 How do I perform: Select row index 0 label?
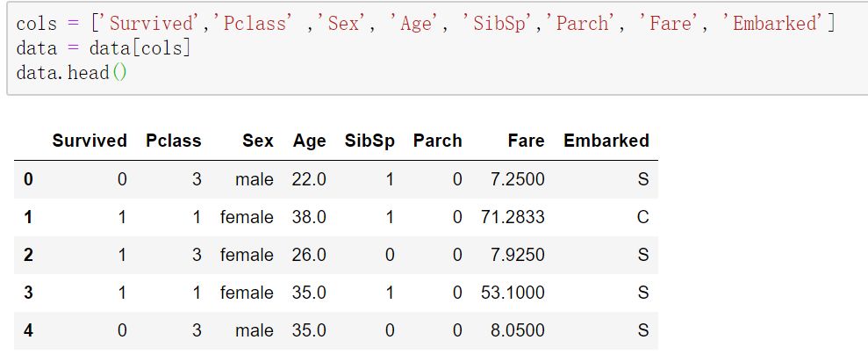click(28, 179)
